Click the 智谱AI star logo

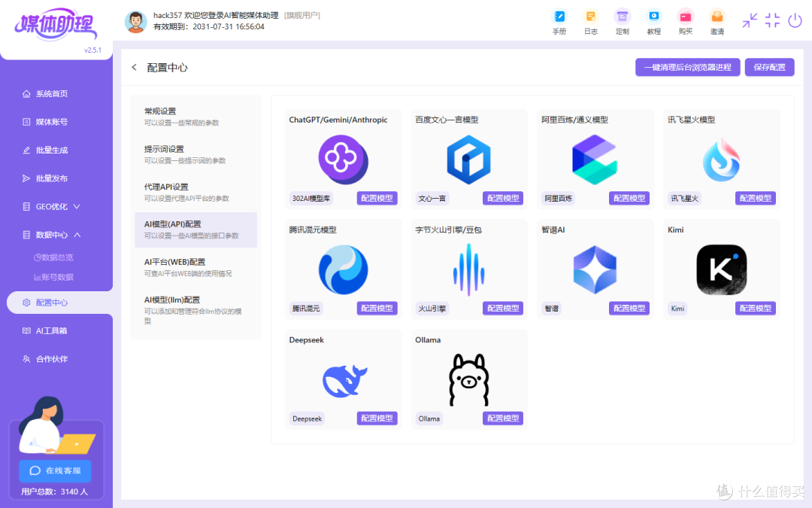[595, 269]
